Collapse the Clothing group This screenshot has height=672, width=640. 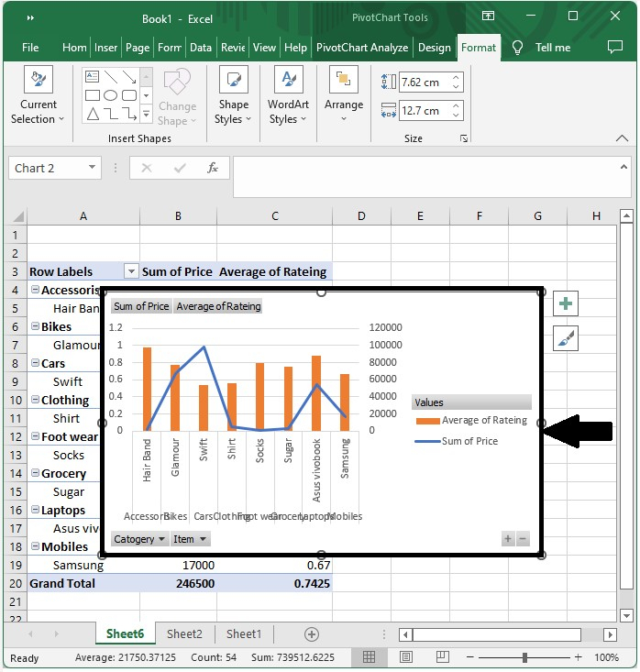click(36, 400)
